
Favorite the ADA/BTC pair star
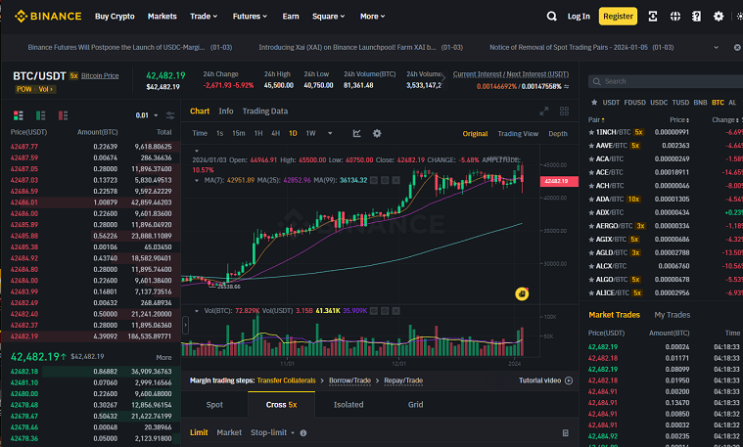pos(591,199)
